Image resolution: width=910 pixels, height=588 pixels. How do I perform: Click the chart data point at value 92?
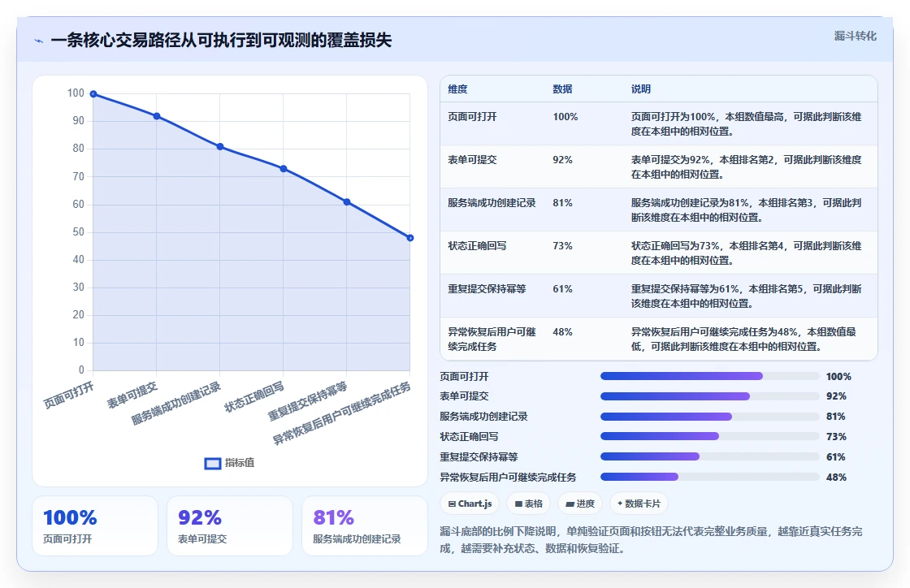click(x=157, y=116)
